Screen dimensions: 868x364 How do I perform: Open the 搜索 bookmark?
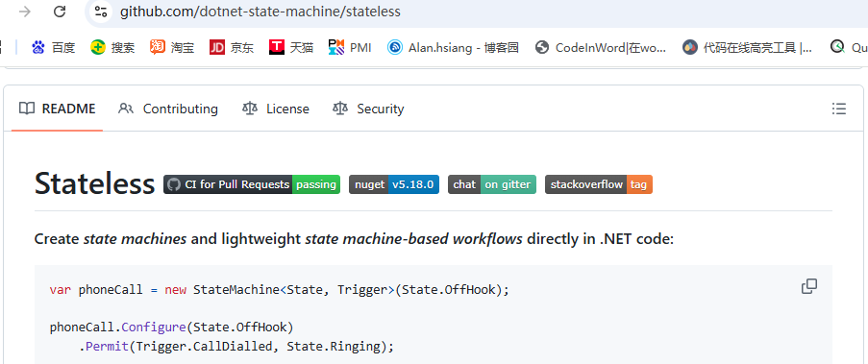coord(112,48)
